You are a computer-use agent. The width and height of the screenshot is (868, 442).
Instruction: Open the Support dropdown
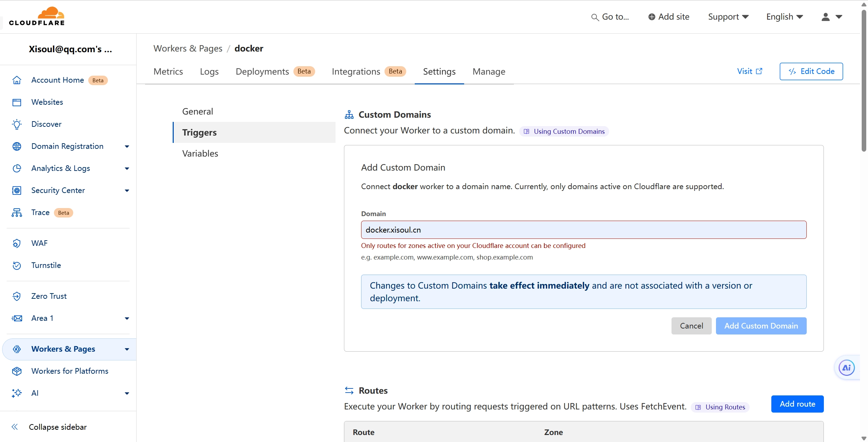coord(728,17)
